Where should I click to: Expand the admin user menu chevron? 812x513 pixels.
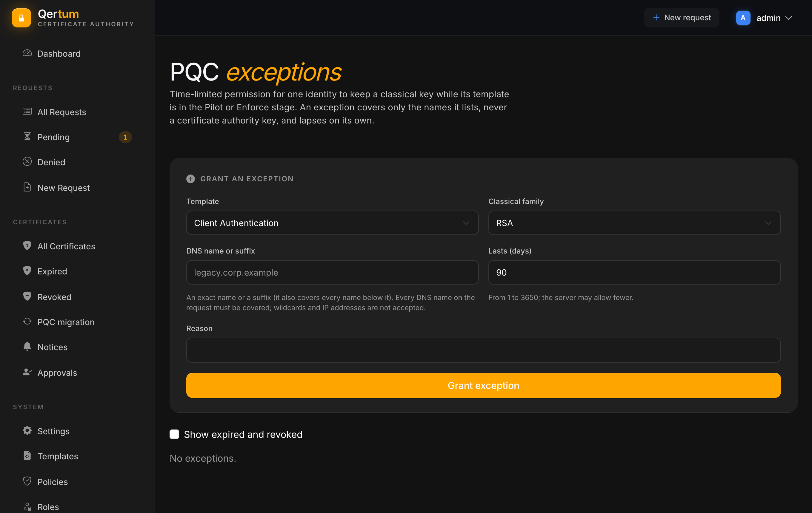point(789,18)
